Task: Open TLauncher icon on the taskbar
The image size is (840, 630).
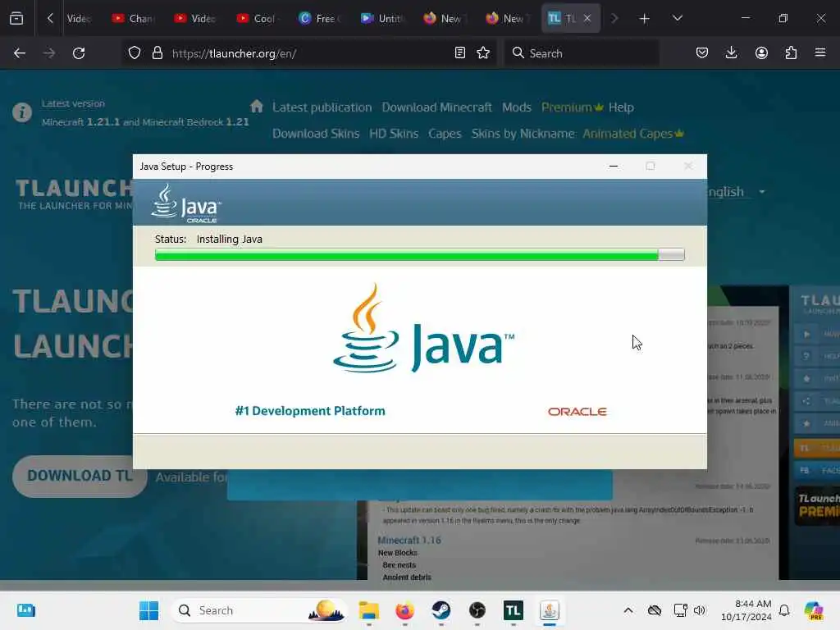Action: [514, 610]
